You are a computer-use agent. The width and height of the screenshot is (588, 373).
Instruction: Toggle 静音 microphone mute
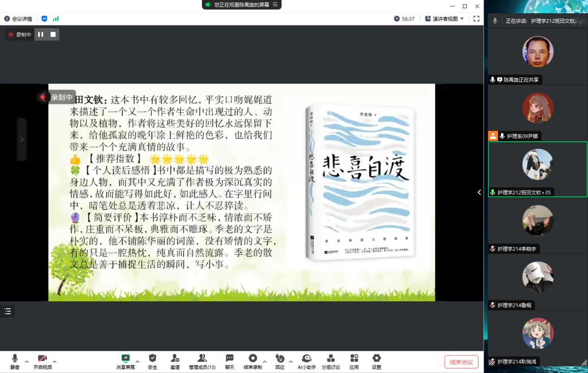(15, 361)
